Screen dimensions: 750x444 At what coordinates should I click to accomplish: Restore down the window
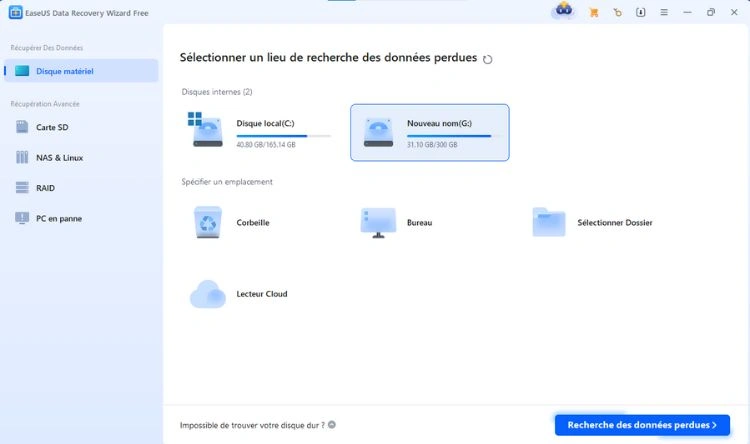(x=711, y=13)
